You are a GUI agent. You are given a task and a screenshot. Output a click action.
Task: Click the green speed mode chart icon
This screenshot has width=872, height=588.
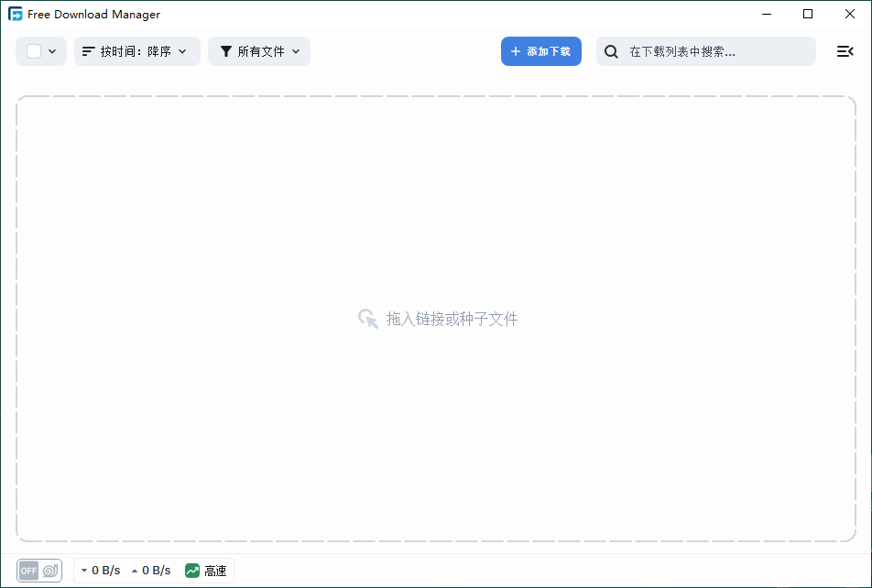192,571
